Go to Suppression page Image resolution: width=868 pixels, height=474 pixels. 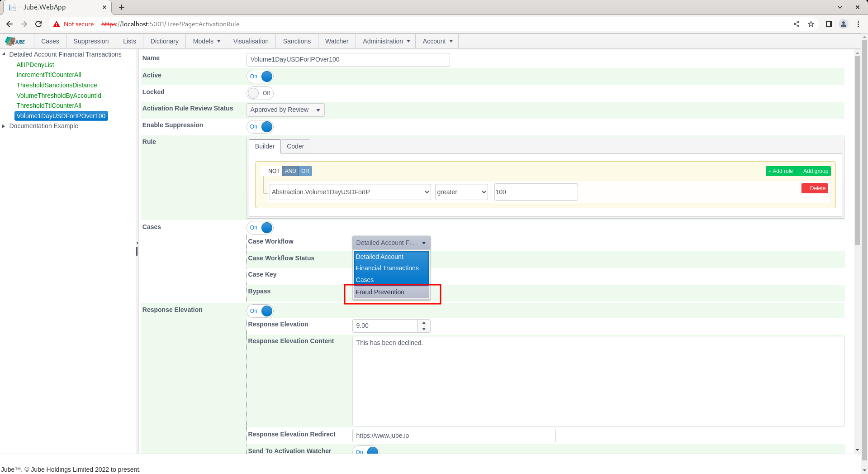point(91,41)
